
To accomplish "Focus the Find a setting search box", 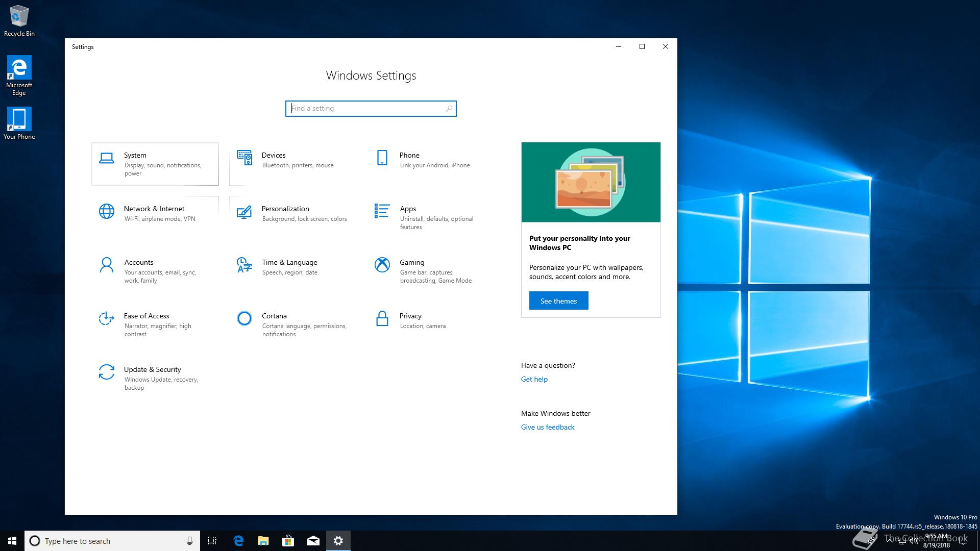I will click(x=371, y=109).
